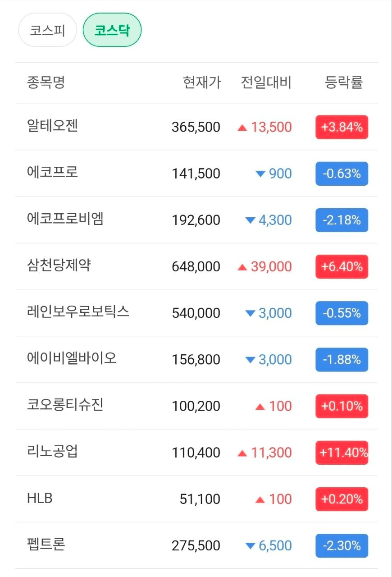The width and height of the screenshot is (392, 577).
Task: Select the HLB stock name
Action: pyautogui.click(x=40, y=498)
